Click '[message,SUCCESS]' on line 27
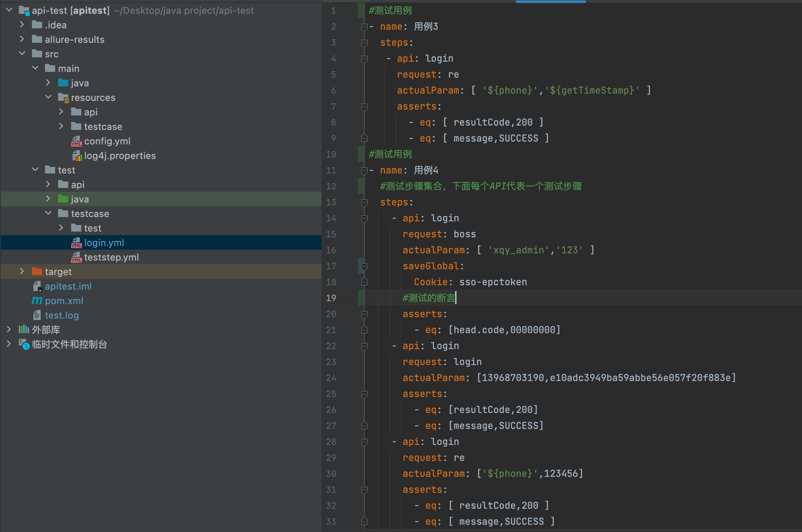Screen dimensions: 802x532 (x=496, y=426)
